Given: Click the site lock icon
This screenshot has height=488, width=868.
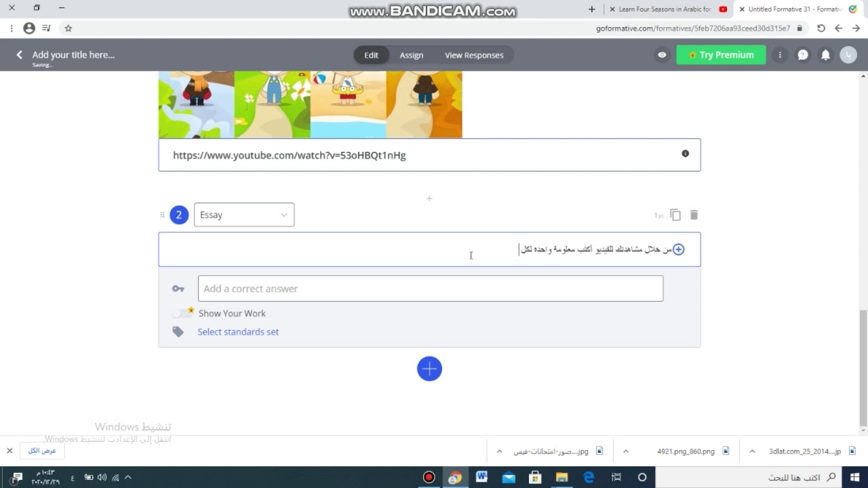Looking at the screenshot, I should coord(800,28).
